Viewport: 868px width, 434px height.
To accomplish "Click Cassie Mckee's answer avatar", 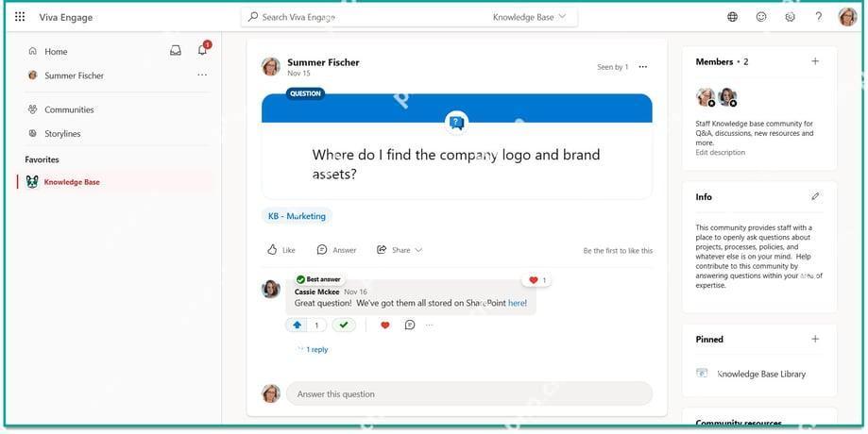I will click(271, 289).
